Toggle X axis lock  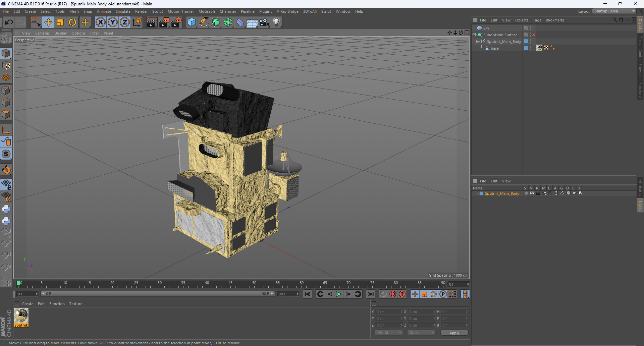coord(100,22)
